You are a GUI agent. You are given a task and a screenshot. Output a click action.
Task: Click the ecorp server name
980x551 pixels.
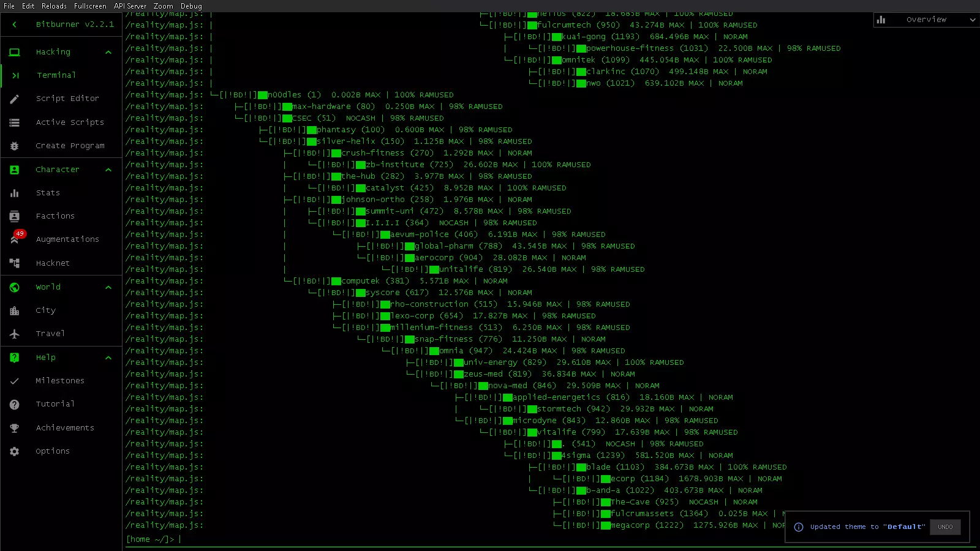coord(623,479)
